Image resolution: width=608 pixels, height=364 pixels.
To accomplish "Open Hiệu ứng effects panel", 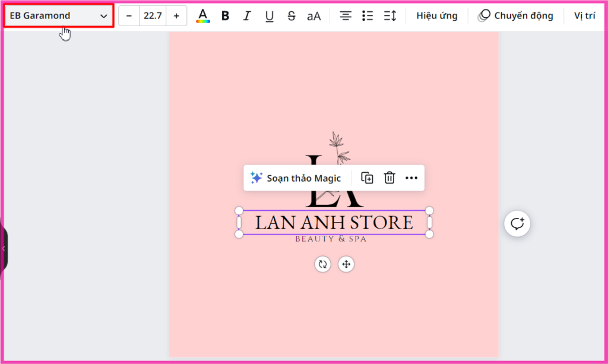I will click(436, 16).
